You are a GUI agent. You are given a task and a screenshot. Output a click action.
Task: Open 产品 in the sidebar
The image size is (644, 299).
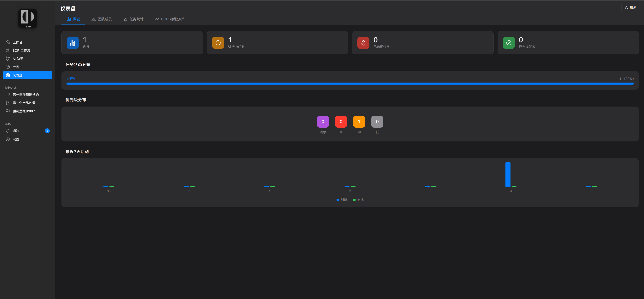(16, 67)
